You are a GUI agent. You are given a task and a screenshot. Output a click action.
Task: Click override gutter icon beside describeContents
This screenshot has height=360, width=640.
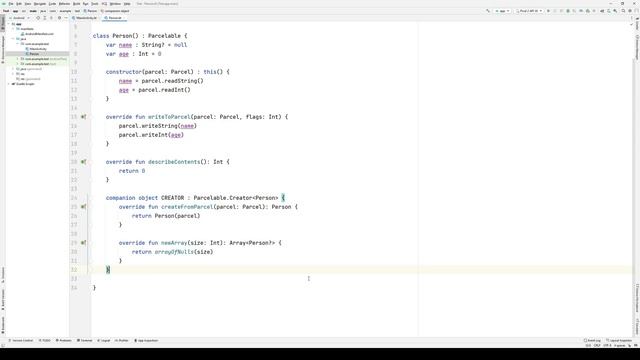click(x=83, y=162)
